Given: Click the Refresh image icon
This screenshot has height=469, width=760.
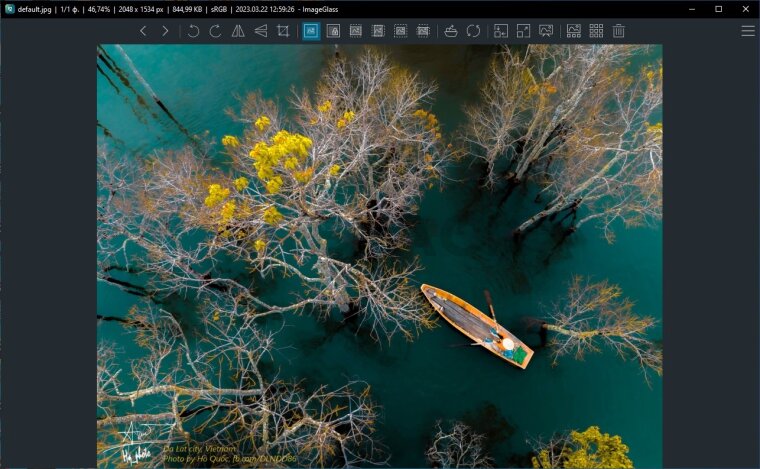Looking at the screenshot, I should coord(473,31).
